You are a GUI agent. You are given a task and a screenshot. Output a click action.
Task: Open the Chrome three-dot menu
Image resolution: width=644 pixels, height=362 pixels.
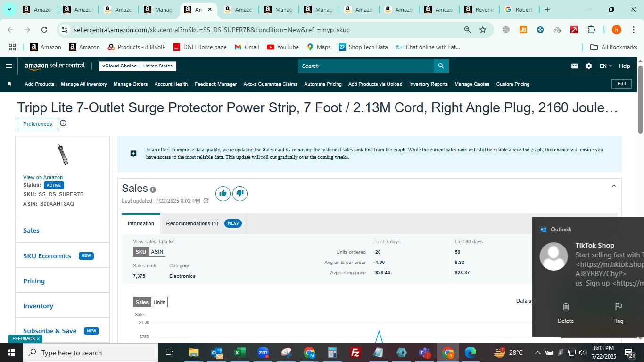click(x=633, y=30)
